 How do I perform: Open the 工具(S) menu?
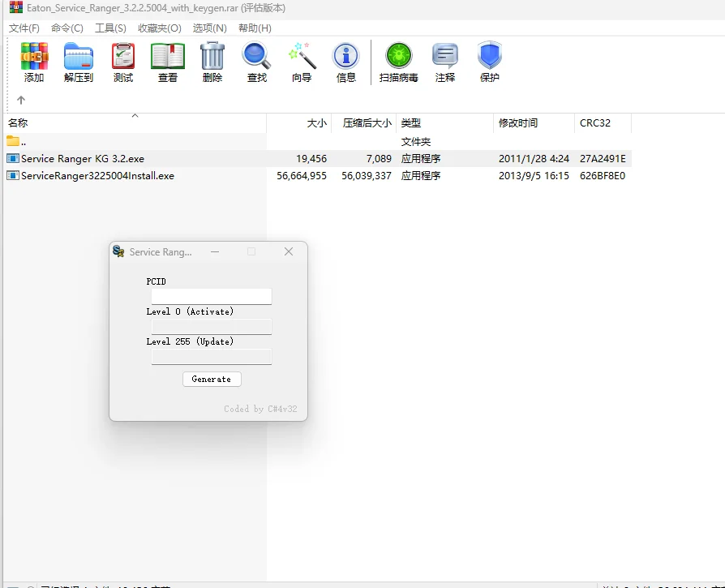coord(110,28)
